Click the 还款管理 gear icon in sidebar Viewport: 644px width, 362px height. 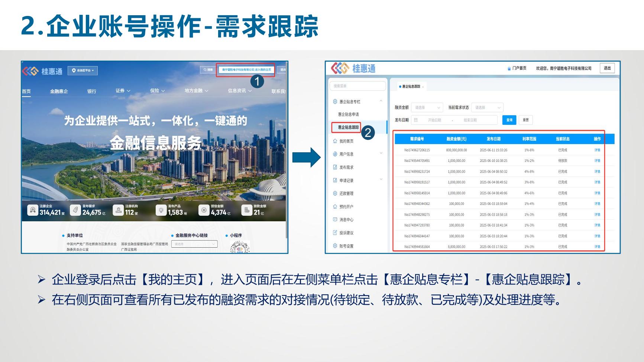(335, 193)
